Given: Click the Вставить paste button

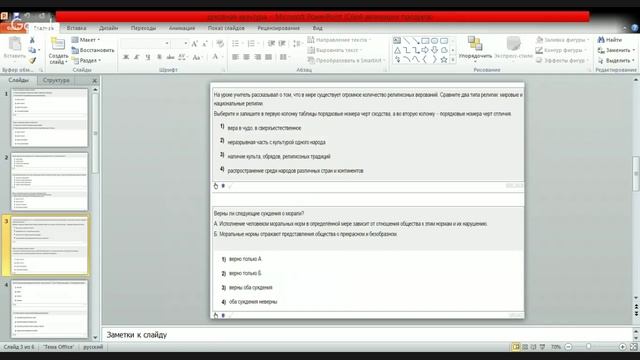Looking at the screenshot, I should click(x=15, y=49).
